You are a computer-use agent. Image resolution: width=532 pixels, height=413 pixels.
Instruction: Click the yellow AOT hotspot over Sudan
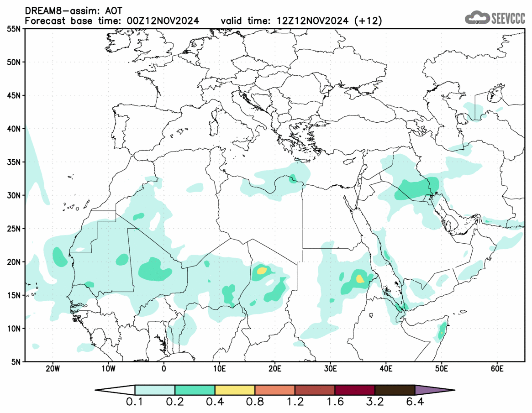360,279
